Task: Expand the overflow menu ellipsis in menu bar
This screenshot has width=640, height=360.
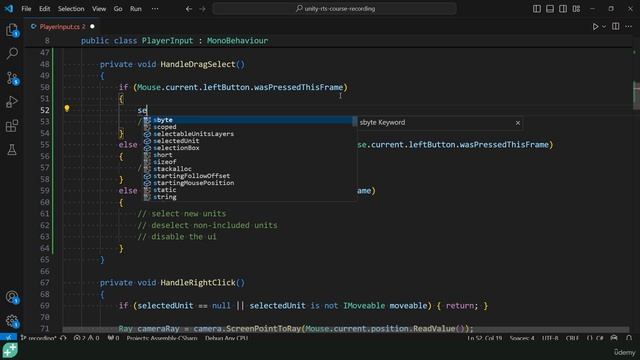Action: 155,9
